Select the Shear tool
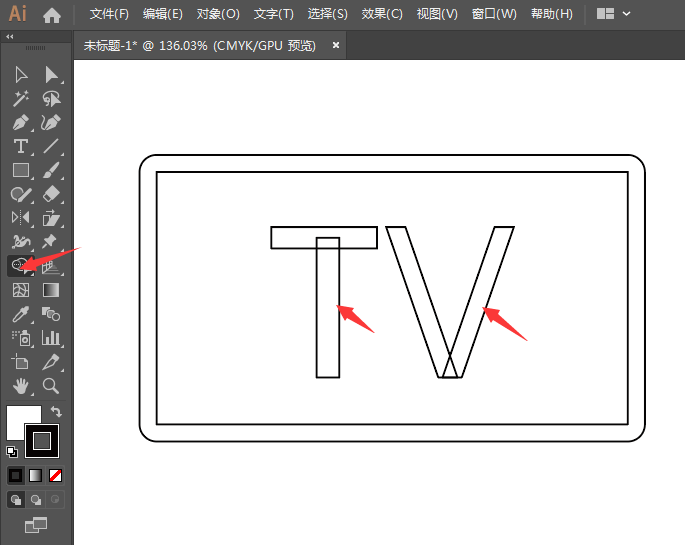The width and height of the screenshot is (685, 545). click(x=51, y=218)
